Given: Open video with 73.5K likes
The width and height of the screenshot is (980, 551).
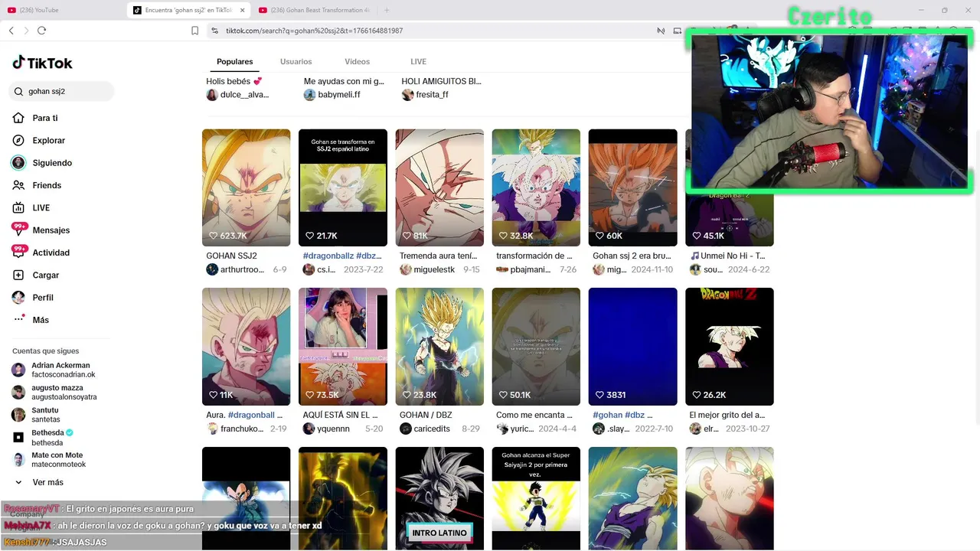Looking at the screenshot, I should point(342,347).
